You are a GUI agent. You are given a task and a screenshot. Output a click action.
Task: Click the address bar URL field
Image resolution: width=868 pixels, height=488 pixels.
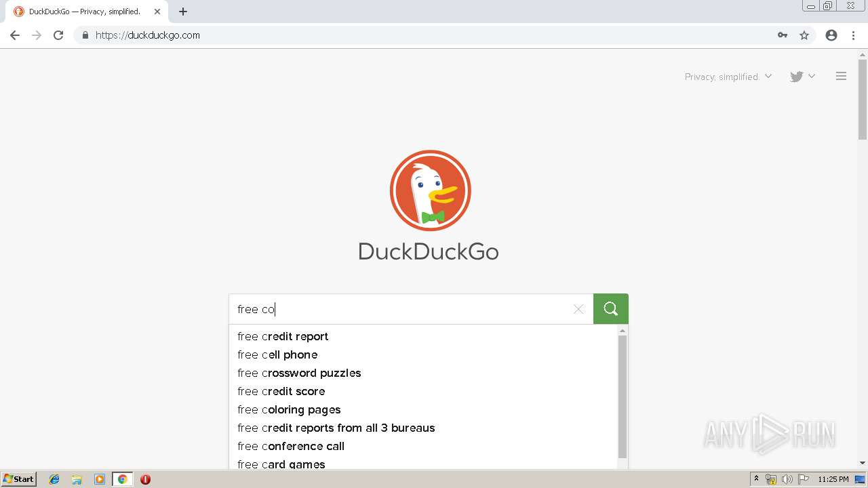pos(434,35)
